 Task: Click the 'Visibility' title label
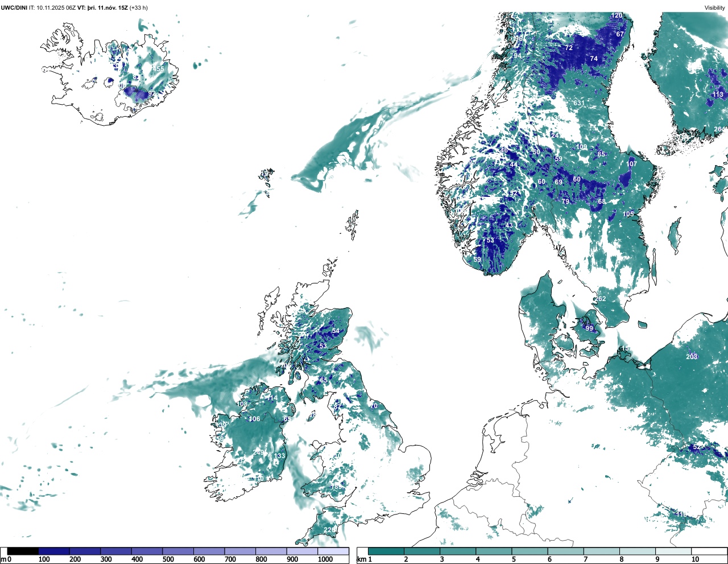714,8
